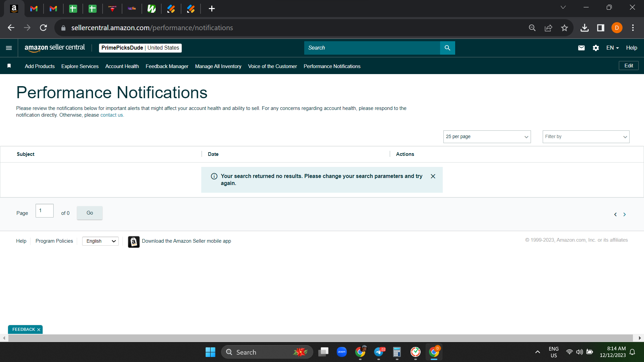Open Manage All Inventory
Screen dimensions: 644x362
pos(218,66)
